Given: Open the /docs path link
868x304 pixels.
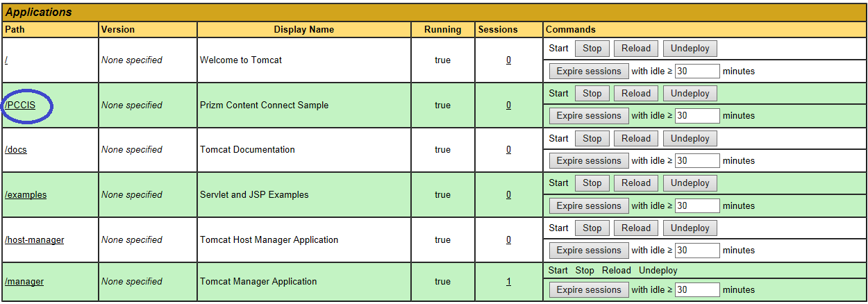Looking at the screenshot, I should tap(16, 150).
